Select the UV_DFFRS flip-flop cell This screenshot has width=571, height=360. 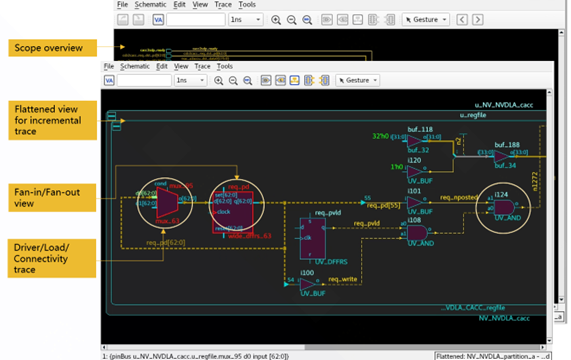[312, 238]
